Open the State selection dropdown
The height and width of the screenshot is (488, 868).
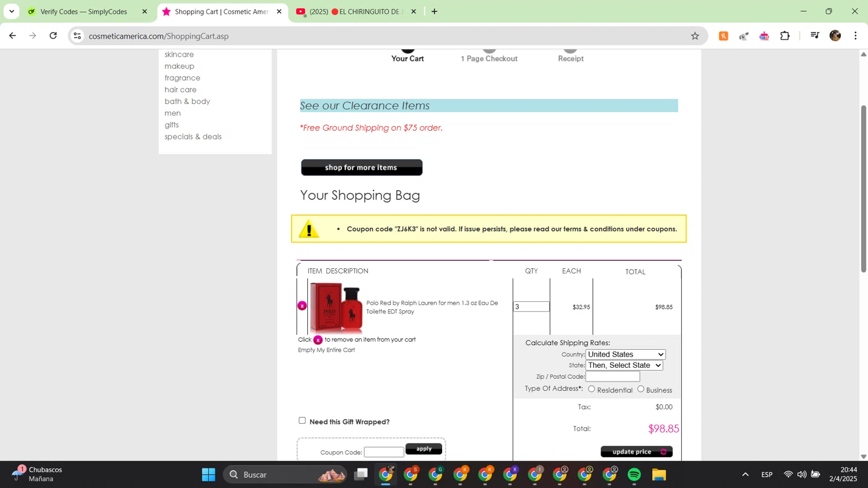(x=624, y=365)
